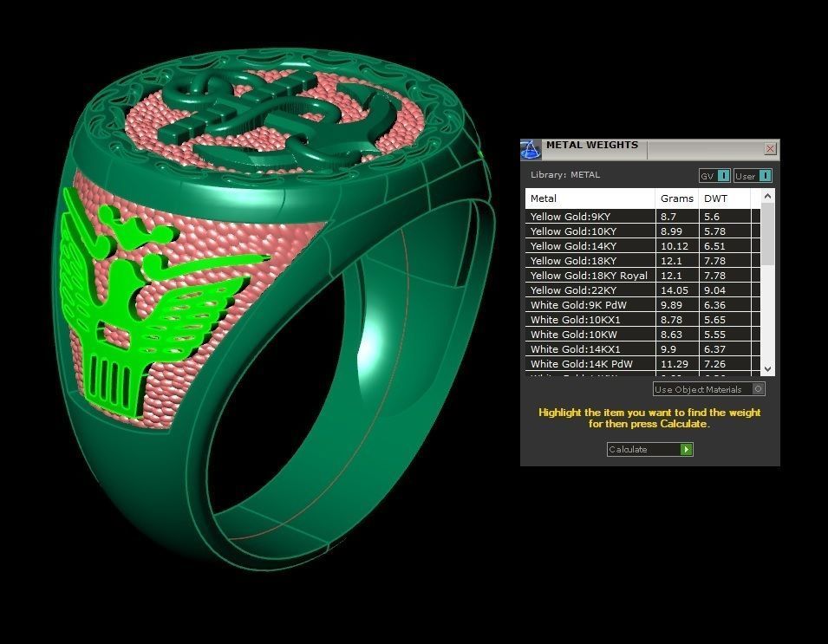Click the metals list scrollbar thumb

pos(768,234)
